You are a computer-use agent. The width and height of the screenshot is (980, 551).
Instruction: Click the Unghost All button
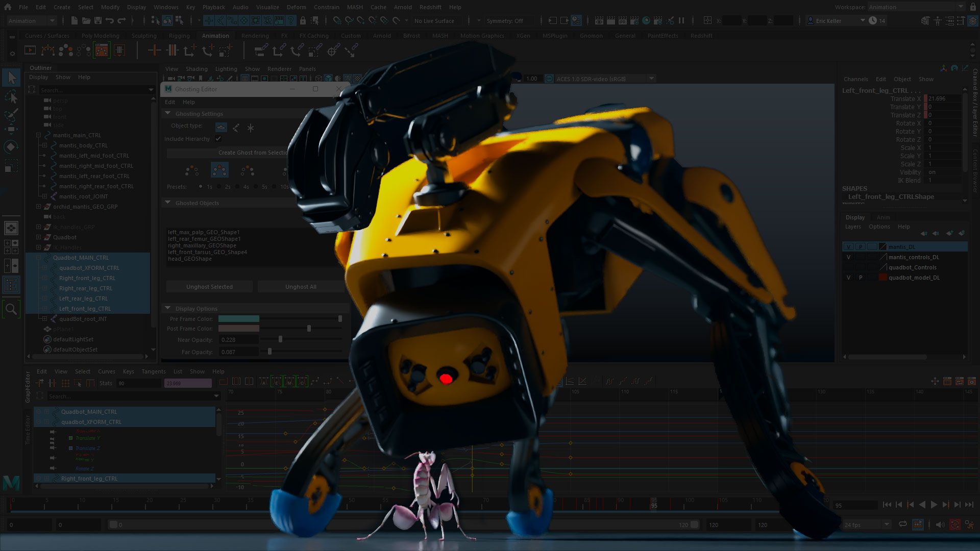pyautogui.click(x=300, y=287)
